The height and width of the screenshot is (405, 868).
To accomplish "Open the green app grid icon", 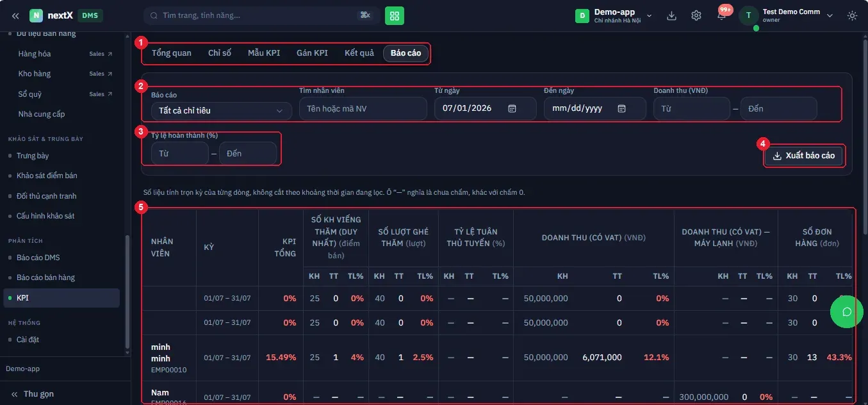I will click(395, 15).
